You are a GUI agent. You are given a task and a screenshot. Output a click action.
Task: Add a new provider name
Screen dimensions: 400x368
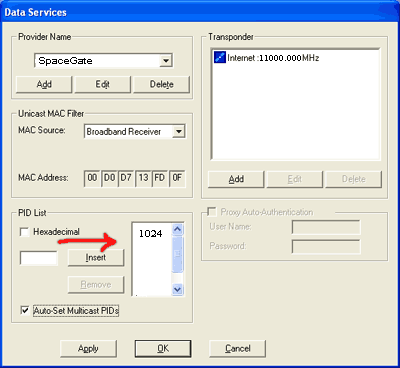[44, 84]
